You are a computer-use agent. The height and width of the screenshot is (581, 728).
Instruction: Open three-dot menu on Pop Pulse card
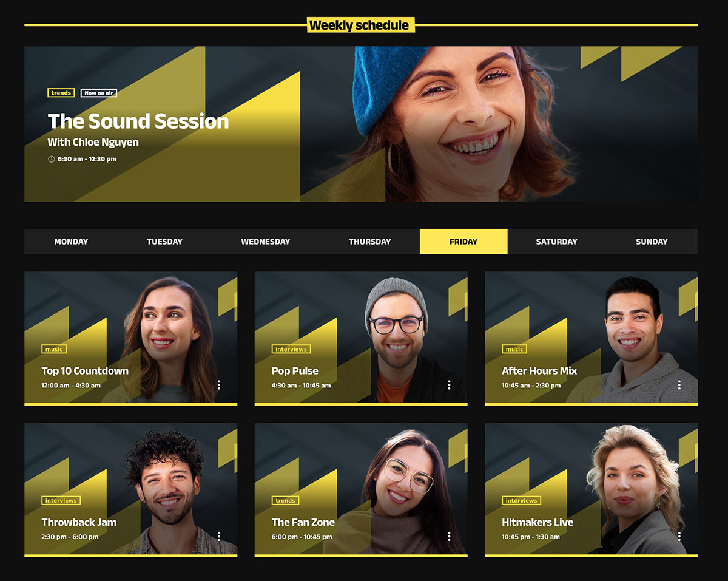[x=449, y=385]
